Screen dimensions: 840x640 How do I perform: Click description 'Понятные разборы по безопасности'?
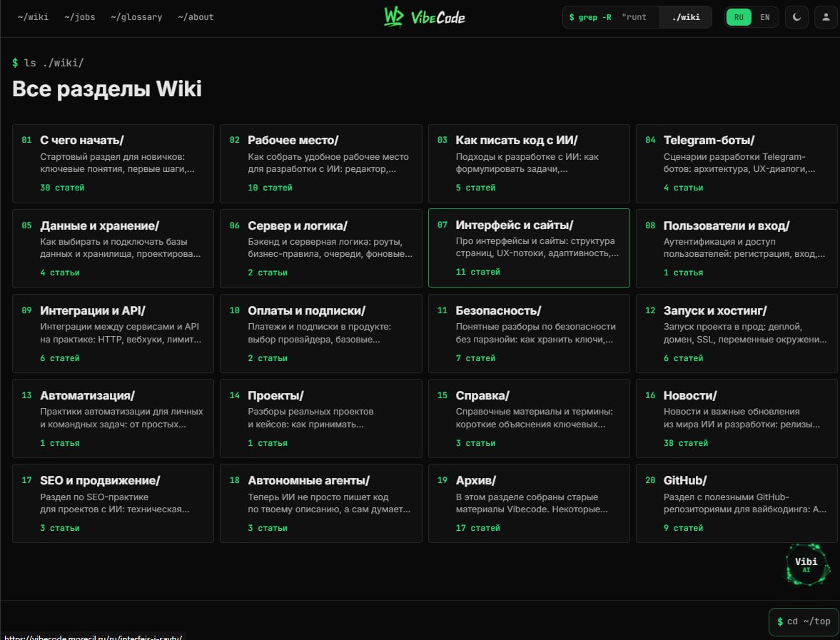coord(535,327)
